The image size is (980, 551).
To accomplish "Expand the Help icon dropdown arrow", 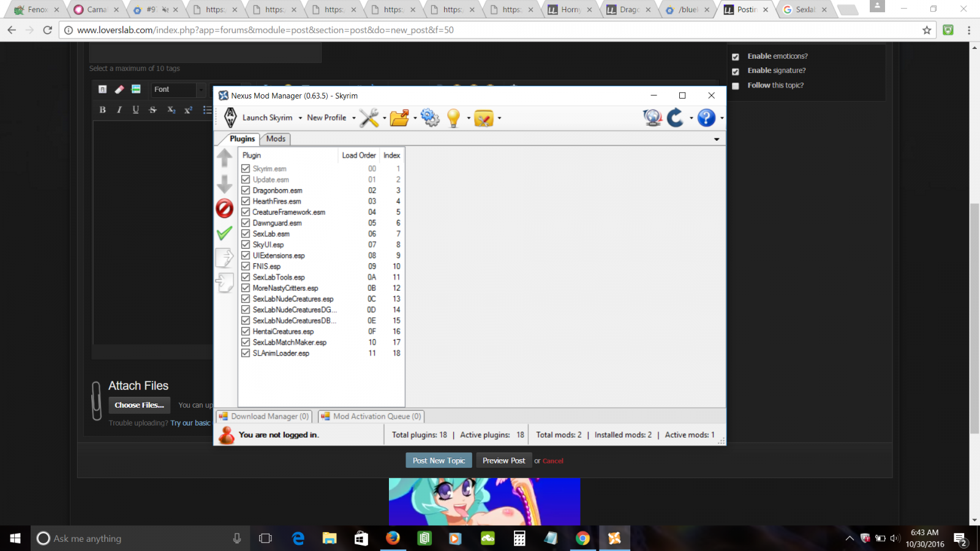I will coord(722,118).
